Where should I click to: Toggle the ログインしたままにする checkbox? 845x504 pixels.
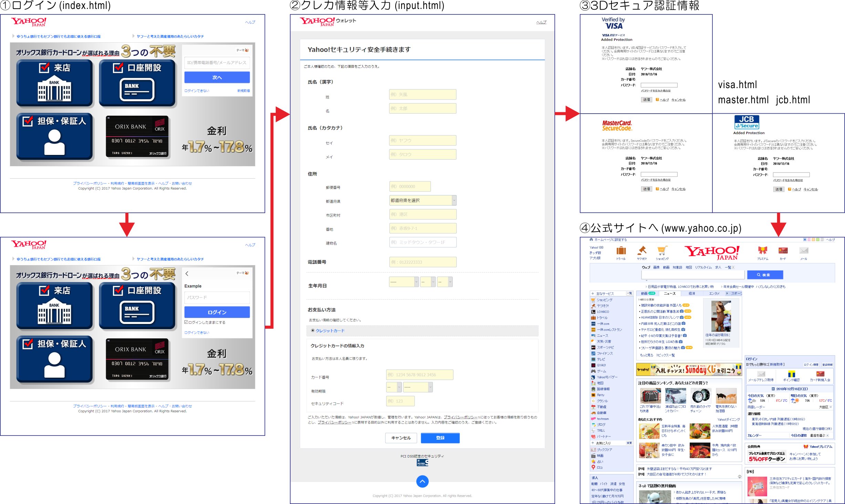[x=186, y=322]
